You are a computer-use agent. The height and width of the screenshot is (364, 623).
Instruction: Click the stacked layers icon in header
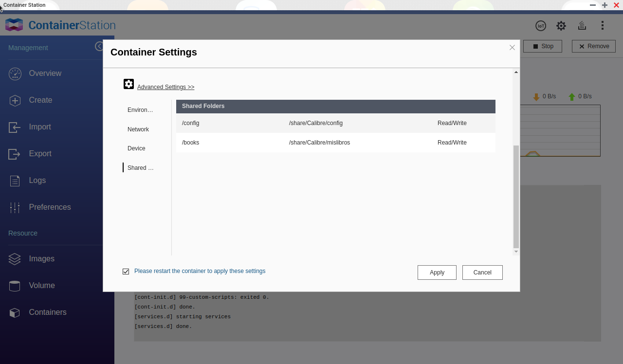tap(582, 26)
